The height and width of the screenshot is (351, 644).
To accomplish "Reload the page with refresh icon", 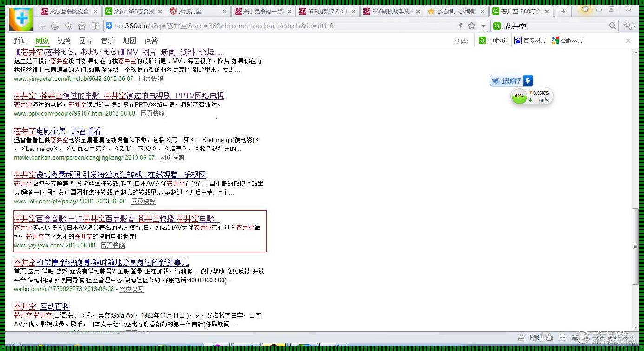I will (x=55, y=26).
